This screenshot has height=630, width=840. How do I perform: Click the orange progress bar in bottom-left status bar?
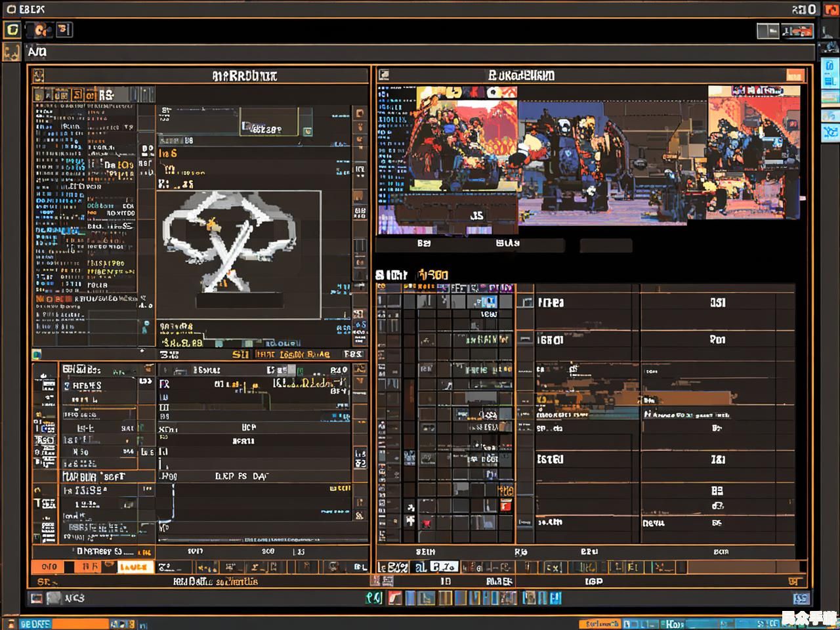tap(79, 623)
